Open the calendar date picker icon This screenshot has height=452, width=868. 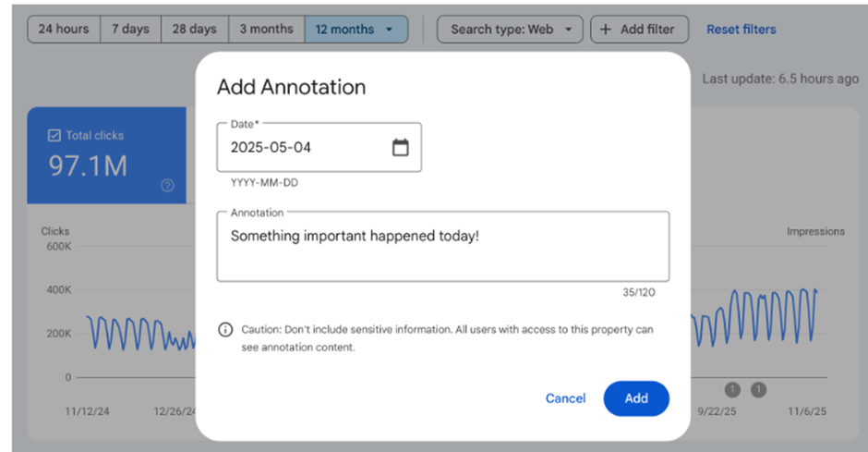tap(400, 148)
